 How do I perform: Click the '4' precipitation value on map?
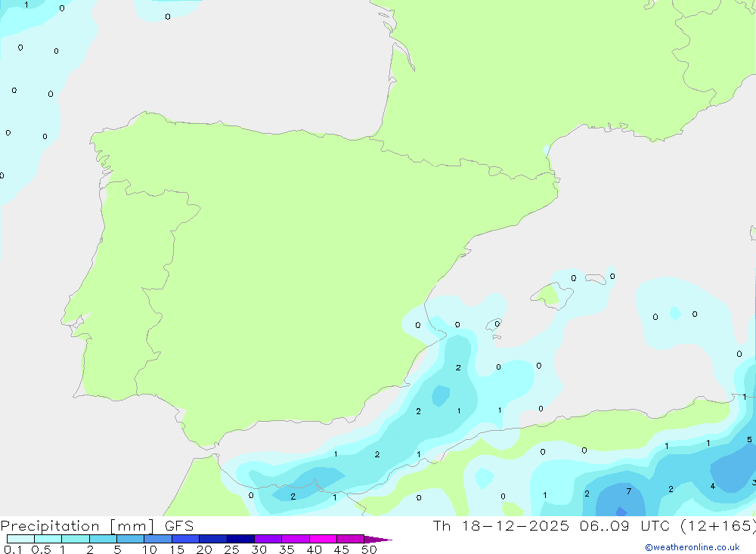pyautogui.click(x=713, y=486)
